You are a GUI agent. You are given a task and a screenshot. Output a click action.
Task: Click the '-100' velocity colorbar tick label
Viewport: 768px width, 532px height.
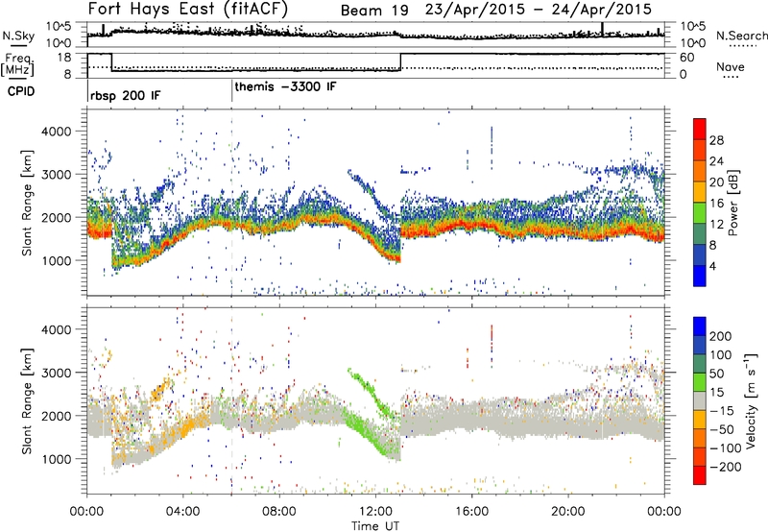[x=726, y=448]
